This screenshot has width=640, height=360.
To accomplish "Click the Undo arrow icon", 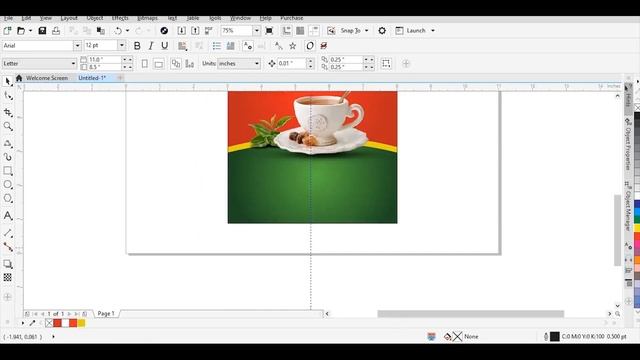I will click(118, 31).
